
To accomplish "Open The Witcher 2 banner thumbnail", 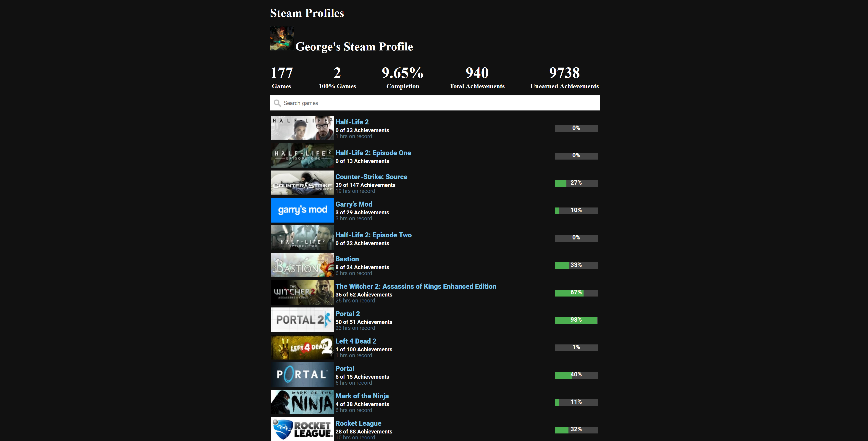I will [x=302, y=292].
